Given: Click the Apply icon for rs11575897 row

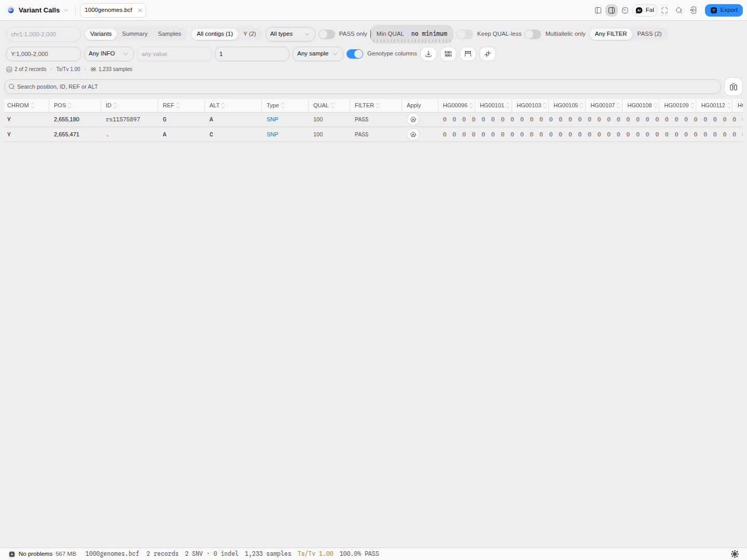Looking at the screenshot, I should point(413,120).
